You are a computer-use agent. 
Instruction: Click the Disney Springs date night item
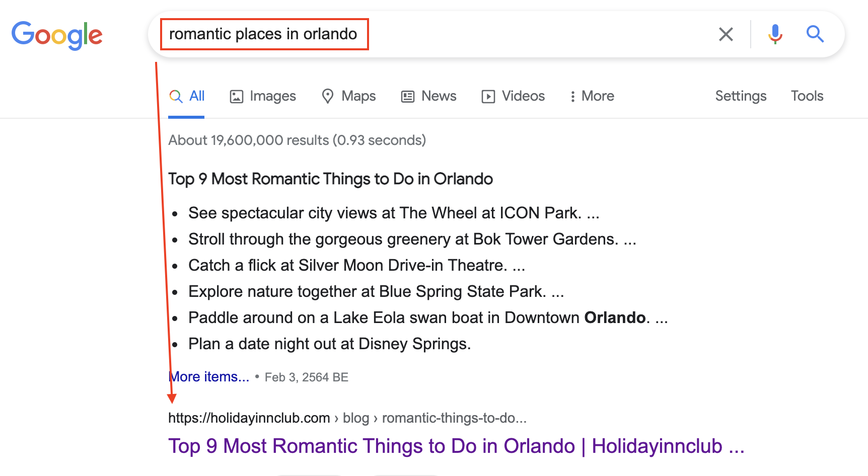[329, 344]
